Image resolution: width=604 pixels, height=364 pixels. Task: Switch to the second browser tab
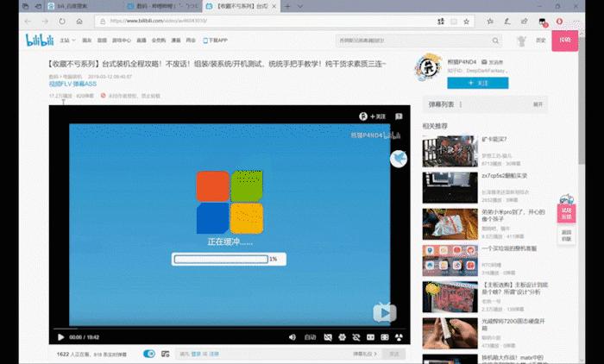pos(162,6)
